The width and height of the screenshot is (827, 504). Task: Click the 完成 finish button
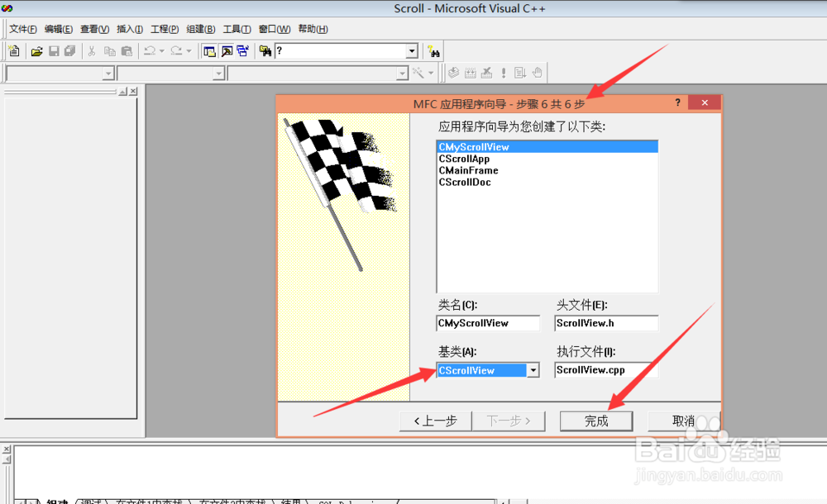596,421
